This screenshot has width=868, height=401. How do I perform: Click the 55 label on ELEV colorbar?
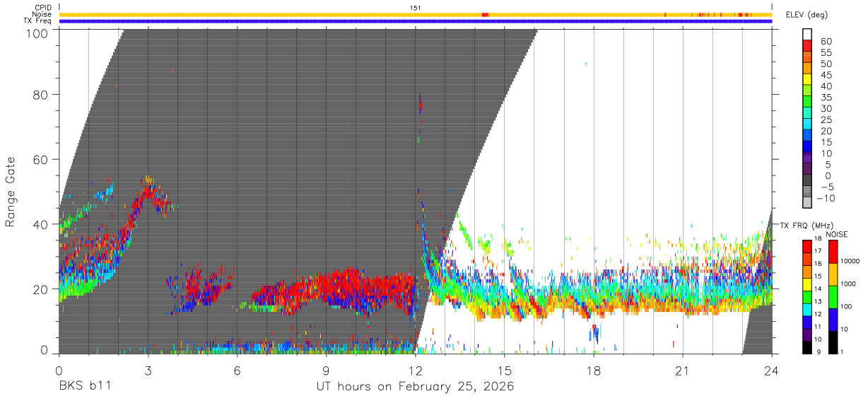click(x=825, y=52)
